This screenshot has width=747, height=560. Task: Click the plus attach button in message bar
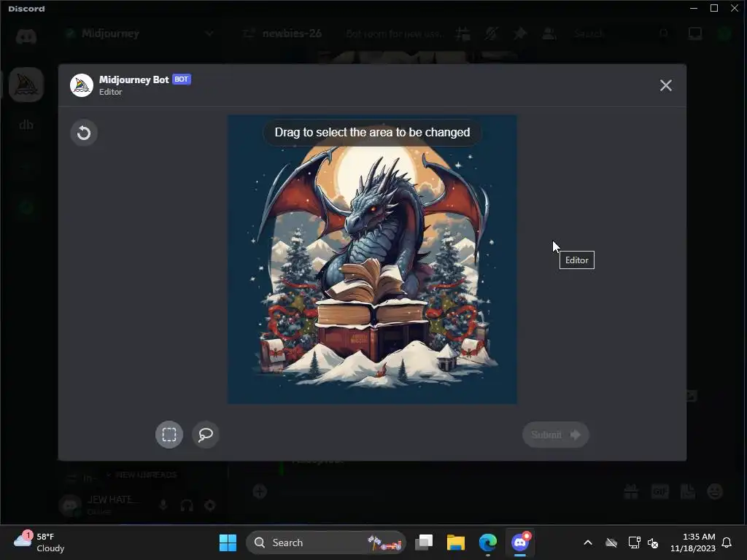tap(260, 491)
